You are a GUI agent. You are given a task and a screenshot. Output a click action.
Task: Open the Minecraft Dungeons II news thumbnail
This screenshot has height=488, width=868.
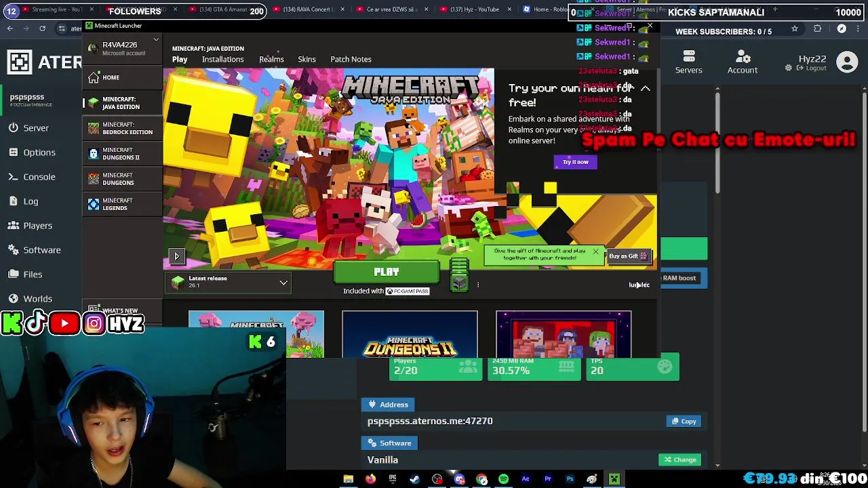click(x=410, y=334)
